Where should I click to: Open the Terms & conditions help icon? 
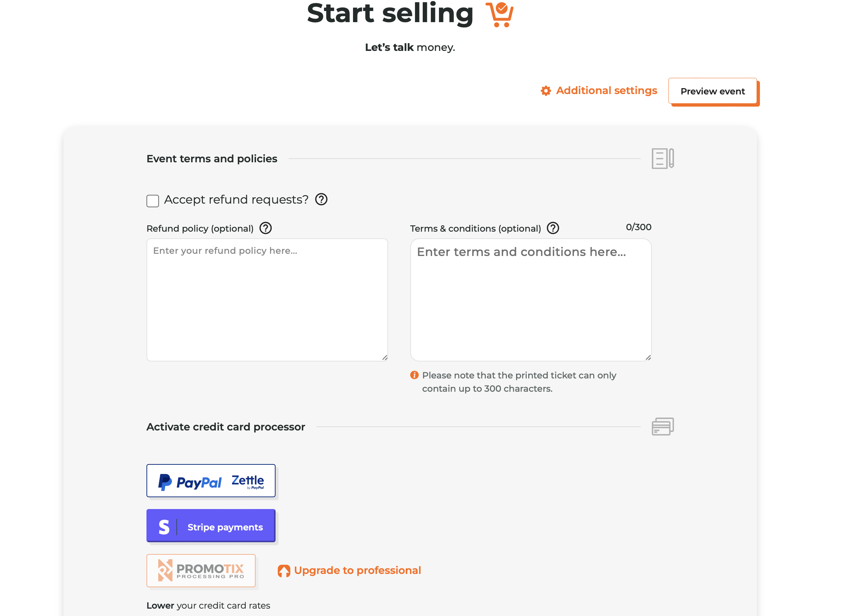(553, 228)
